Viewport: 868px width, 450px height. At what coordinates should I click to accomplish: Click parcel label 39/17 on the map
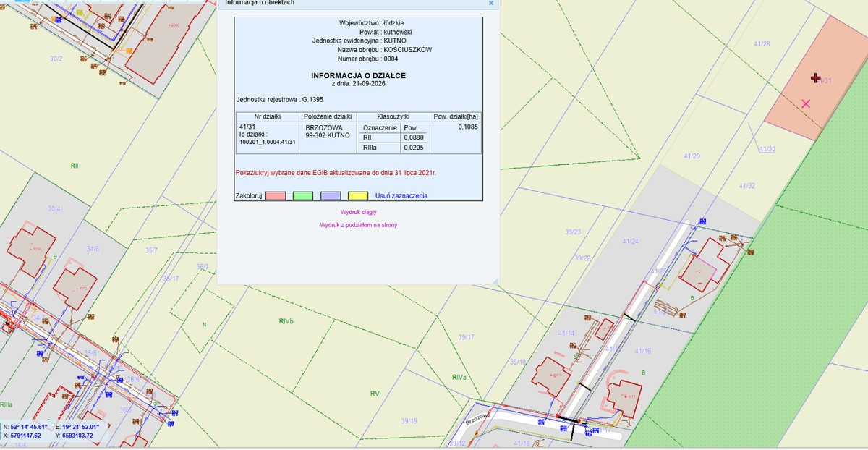(x=467, y=337)
